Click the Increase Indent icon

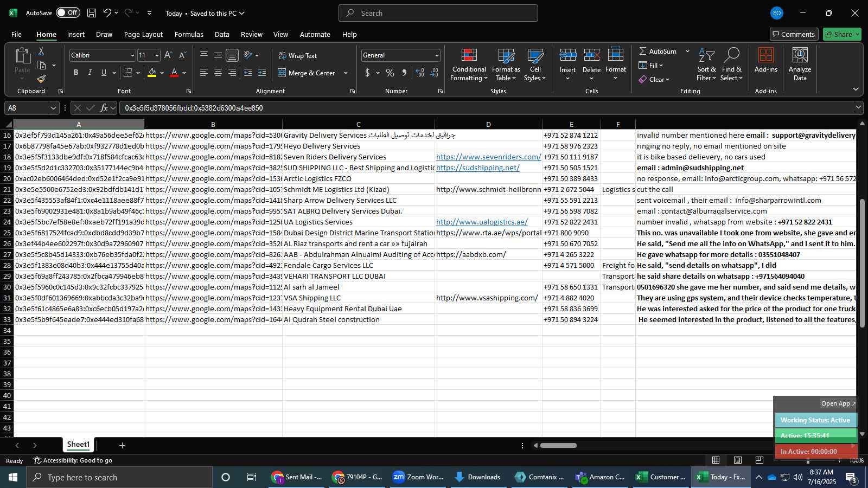click(262, 73)
